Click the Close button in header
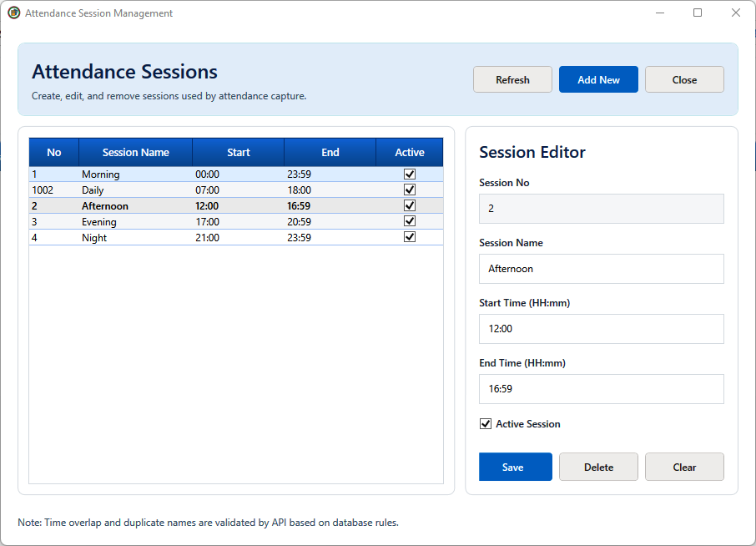 pyautogui.click(x=684, y=79)
